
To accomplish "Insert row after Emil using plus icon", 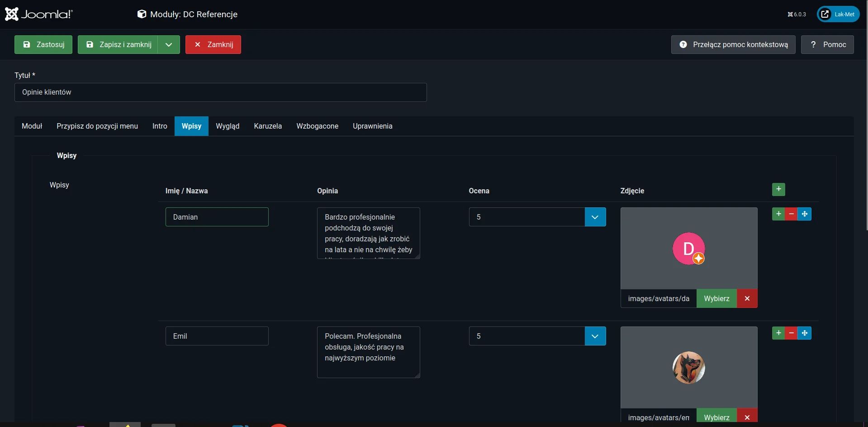I will point(778,333).
